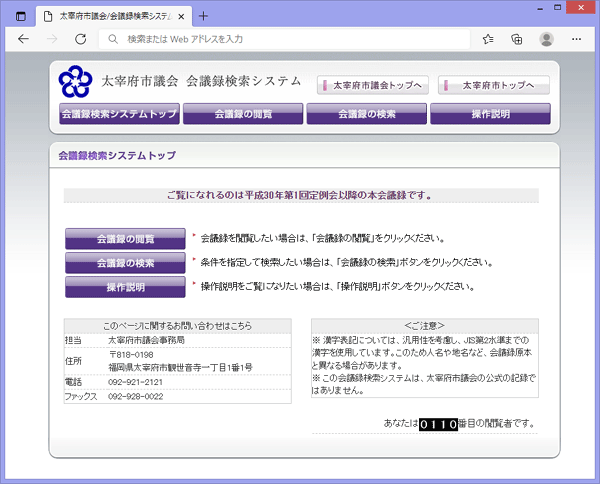
Task: Click the search magnifier icon in address bar
Action: pos(113,39)
